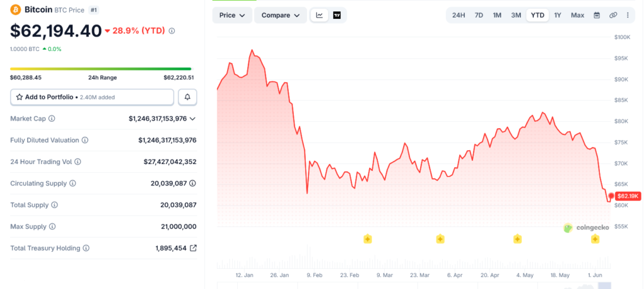Open Fully Diluted Valuation info icon
644x289 pixels.
pos(85,140)
